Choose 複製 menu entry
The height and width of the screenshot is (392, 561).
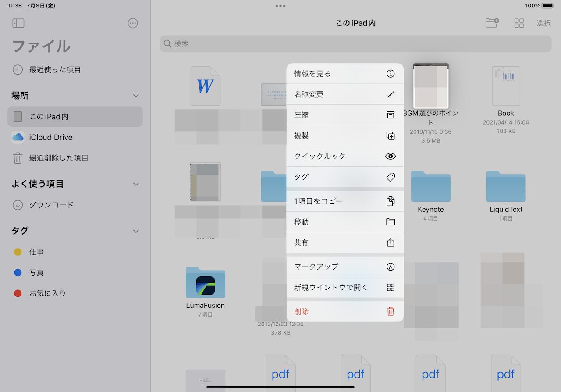(345, 135)
